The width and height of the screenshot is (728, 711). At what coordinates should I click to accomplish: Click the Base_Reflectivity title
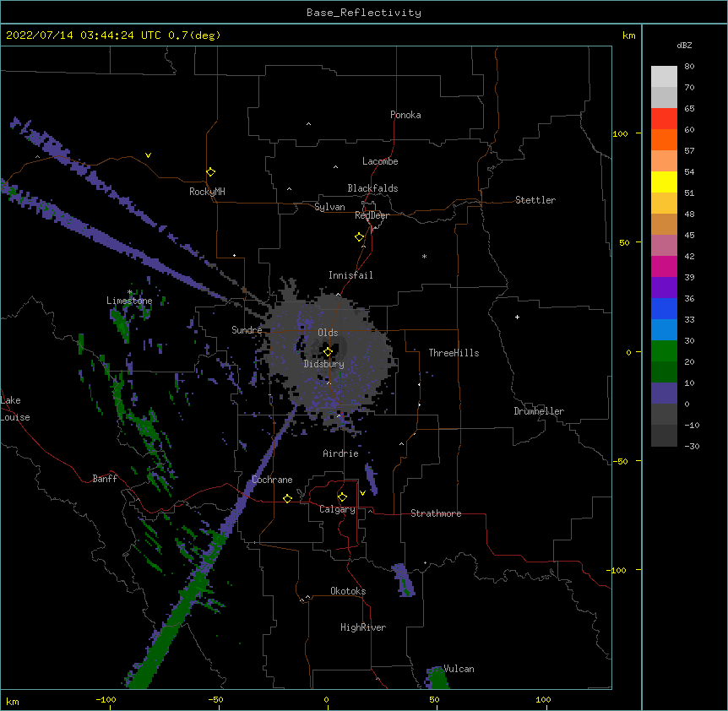364,13
